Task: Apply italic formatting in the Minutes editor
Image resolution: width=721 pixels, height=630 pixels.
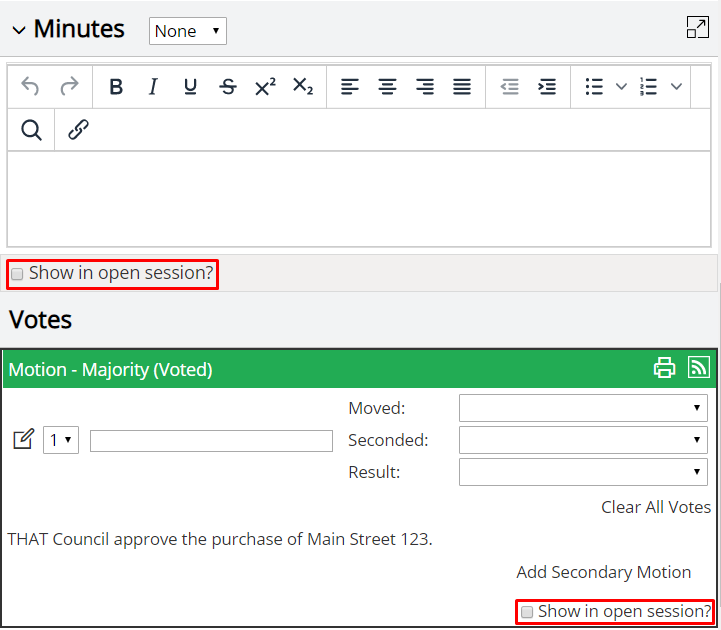Action: (153, 86)
